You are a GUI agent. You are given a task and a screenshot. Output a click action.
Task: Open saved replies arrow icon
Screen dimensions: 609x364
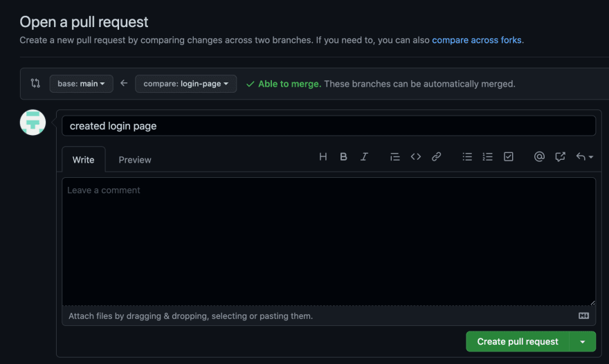[x=585, y=156]
